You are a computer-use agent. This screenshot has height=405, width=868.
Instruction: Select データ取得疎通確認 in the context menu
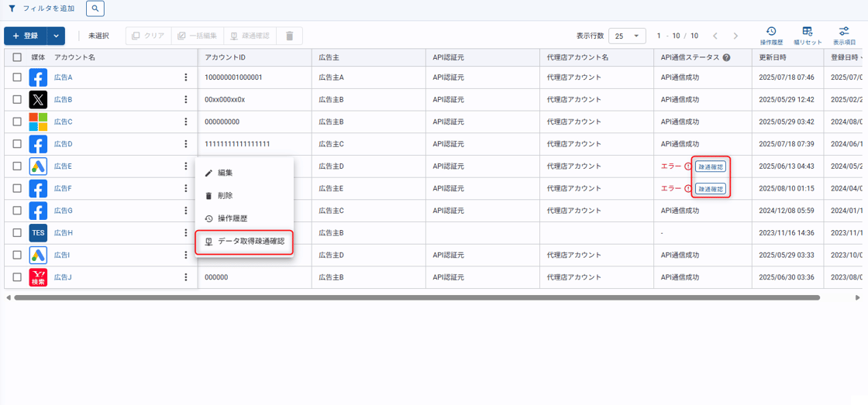250,242
